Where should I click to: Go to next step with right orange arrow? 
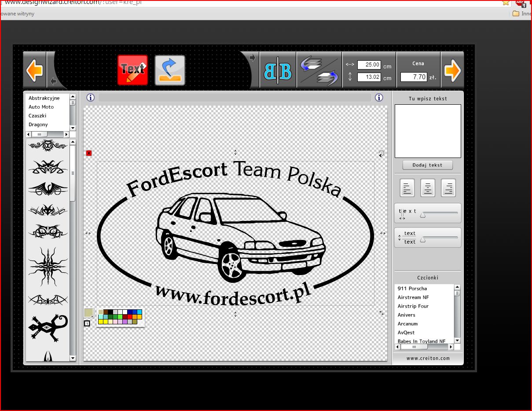click(452, 70)
